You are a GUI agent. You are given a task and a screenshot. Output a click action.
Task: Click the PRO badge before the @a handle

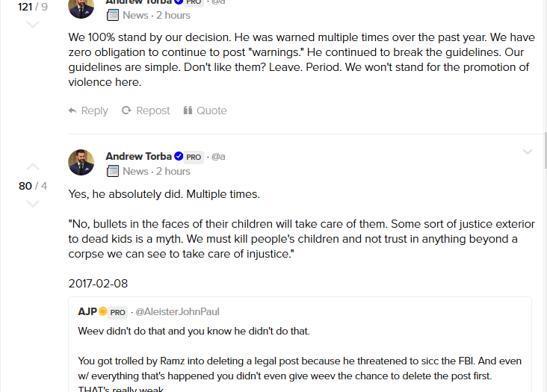pos(194,157)
